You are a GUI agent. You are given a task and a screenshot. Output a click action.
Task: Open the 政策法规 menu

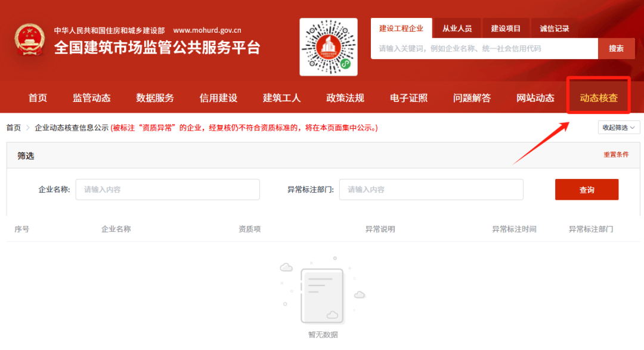(x=345, y=98)
